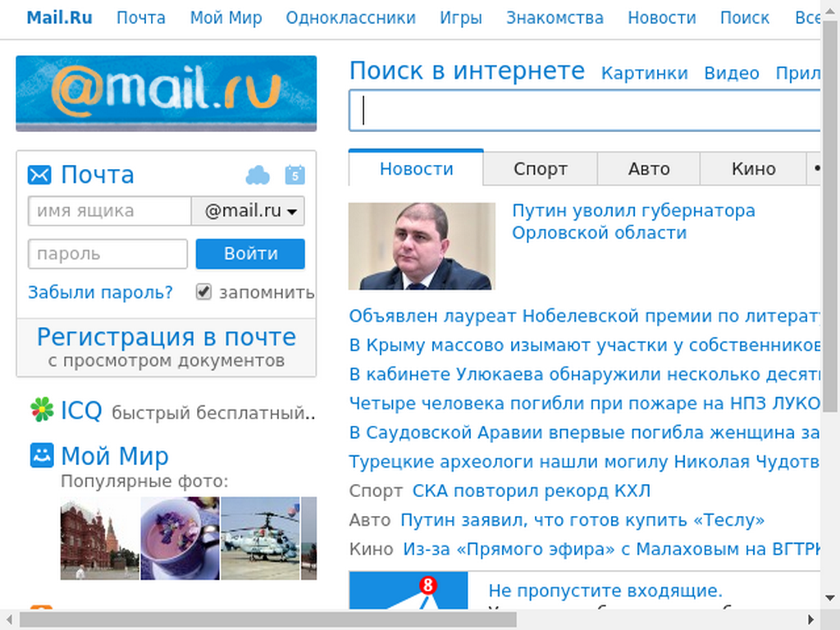Switch to the Спорт tab
The image size is (840, 630).
click(540, 169)
